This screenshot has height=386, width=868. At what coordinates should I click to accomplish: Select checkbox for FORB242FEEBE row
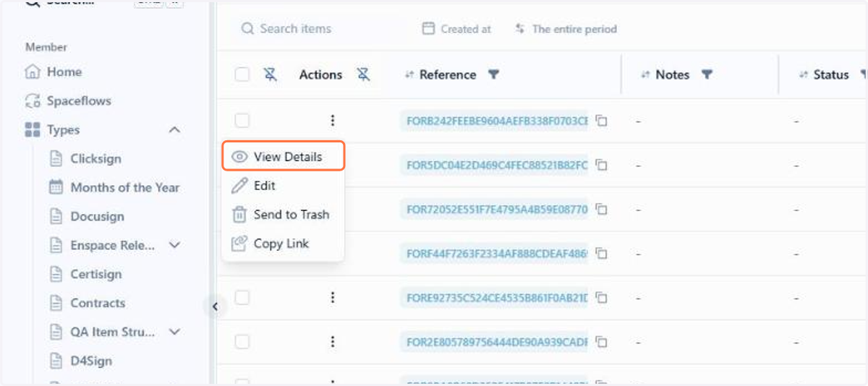pos(242,121)
